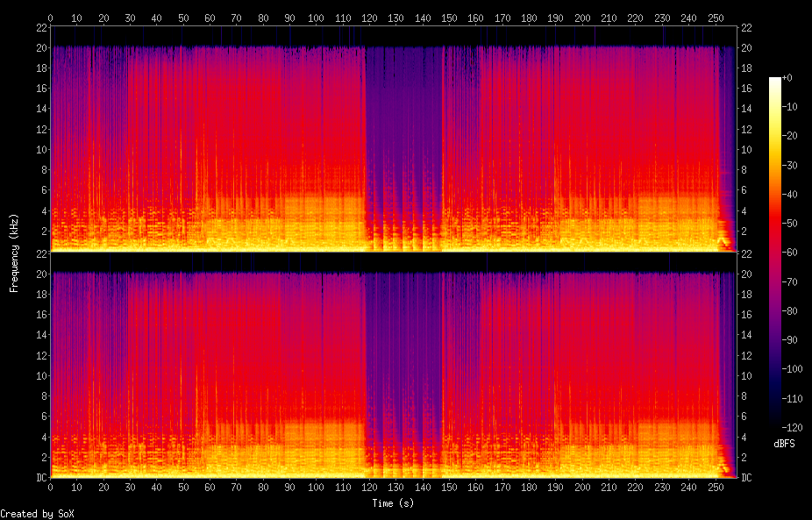Click the "-50" color scale label

tap(788, 224)
